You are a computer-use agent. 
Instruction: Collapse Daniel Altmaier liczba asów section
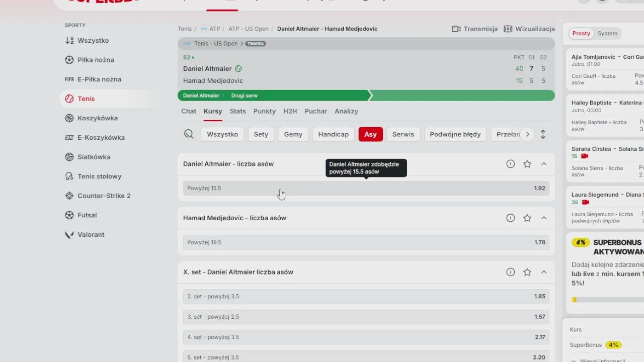coord(544,164)
